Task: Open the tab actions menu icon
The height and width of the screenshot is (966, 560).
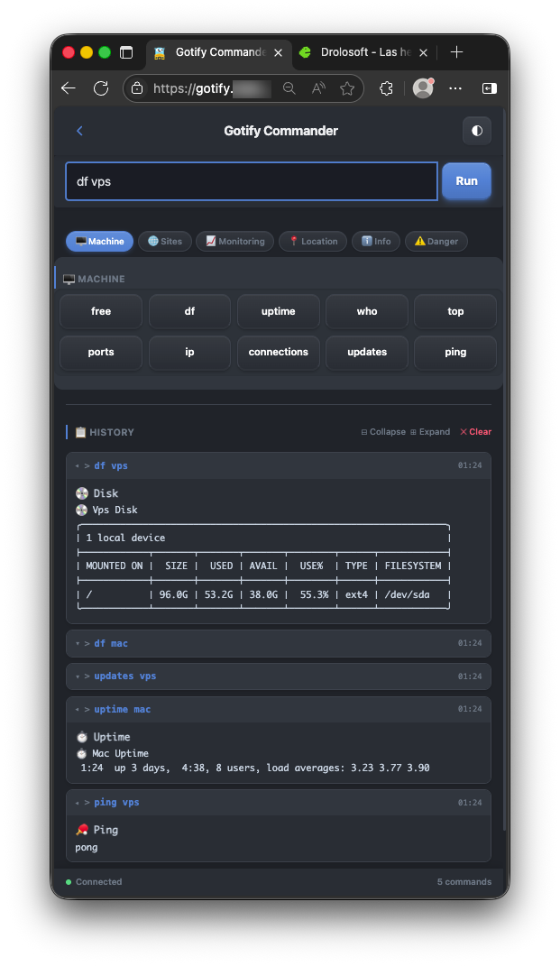Action: pyautogui.click(x=126, y=52)
